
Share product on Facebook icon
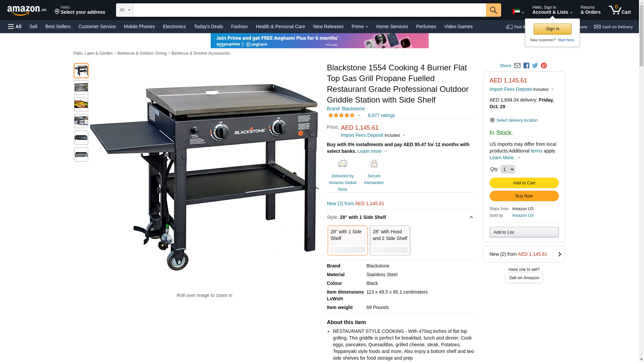click(x=526, y=66)
